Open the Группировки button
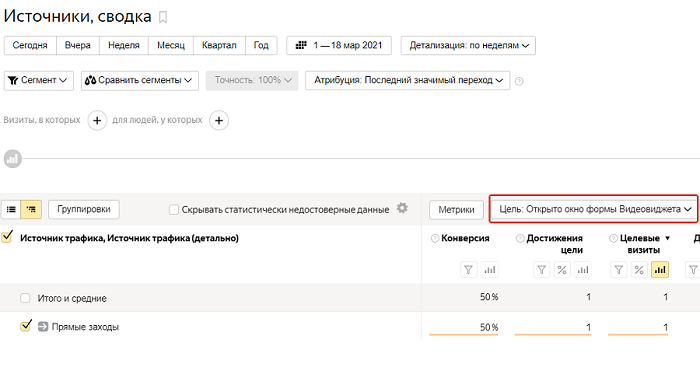The image size is (700, 371). pyautogui.click(x=83, y=209)
